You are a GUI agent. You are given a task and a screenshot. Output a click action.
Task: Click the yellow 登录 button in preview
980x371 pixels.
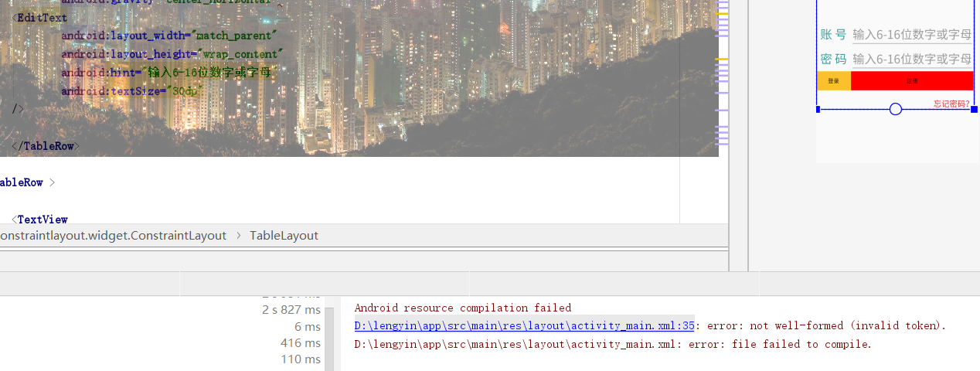(833, 81)
